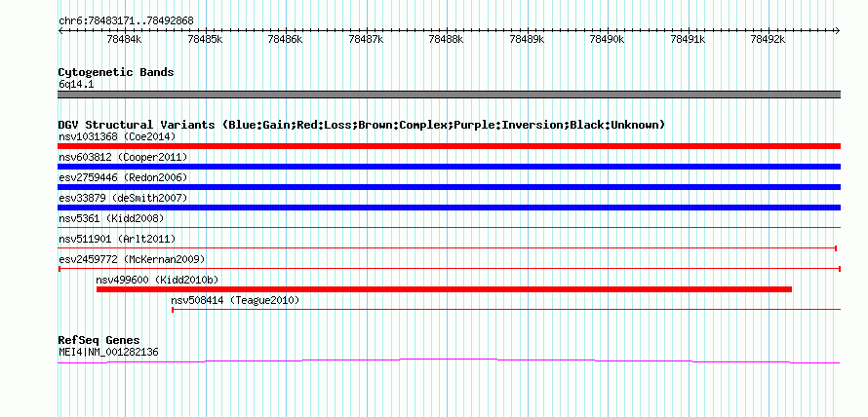Click the 78489k ruler tick label
This screenshot has width=868, height=417.
527,39
